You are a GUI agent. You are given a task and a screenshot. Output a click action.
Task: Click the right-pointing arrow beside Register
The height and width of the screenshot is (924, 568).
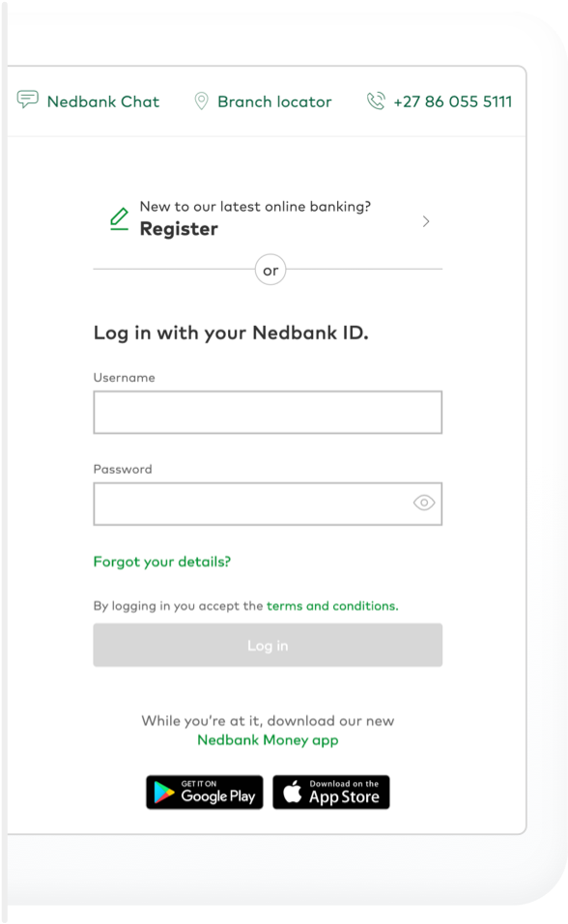pyautogui.click(x=425, y=220)
